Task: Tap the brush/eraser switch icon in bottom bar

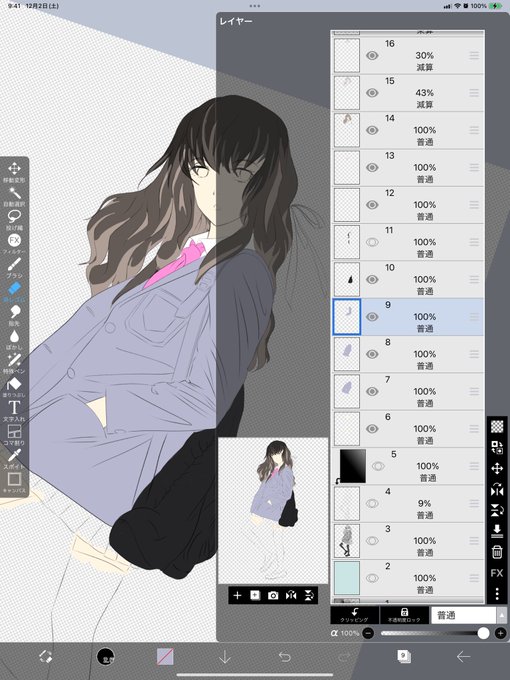Action: pyautogui.click(x=46, y=657)
